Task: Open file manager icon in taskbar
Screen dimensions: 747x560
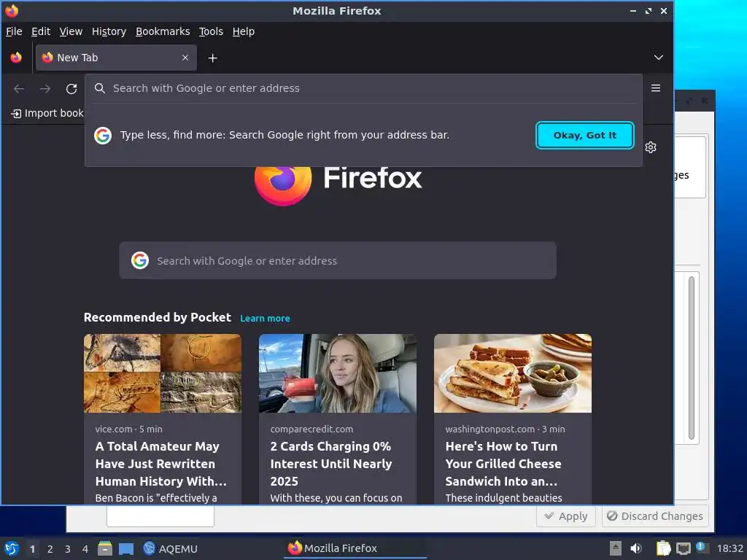Action: tap(105, 548)
